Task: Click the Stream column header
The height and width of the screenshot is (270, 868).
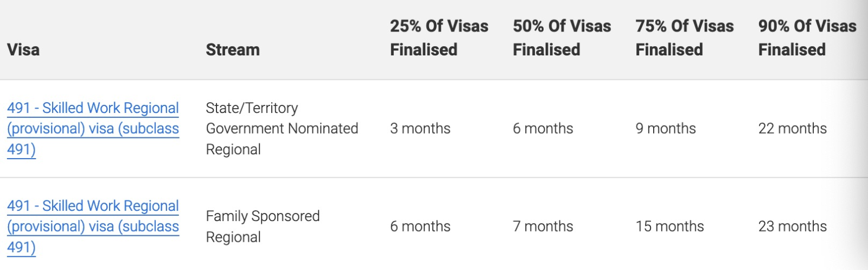Action: tap(233, 50)
